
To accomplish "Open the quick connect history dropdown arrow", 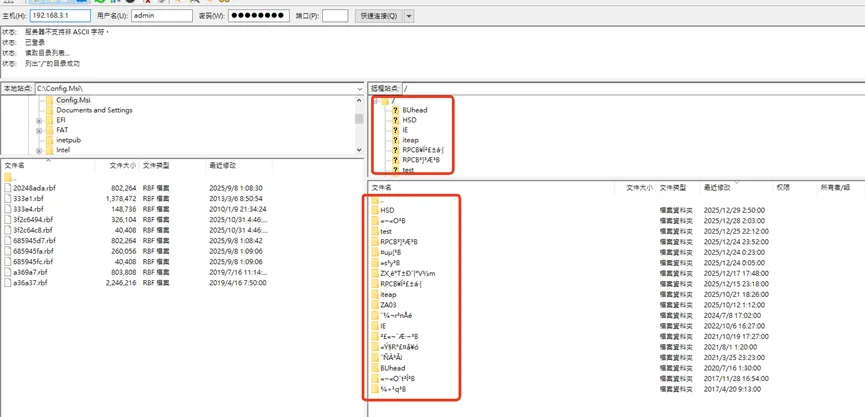I will [x=409, y=16].
